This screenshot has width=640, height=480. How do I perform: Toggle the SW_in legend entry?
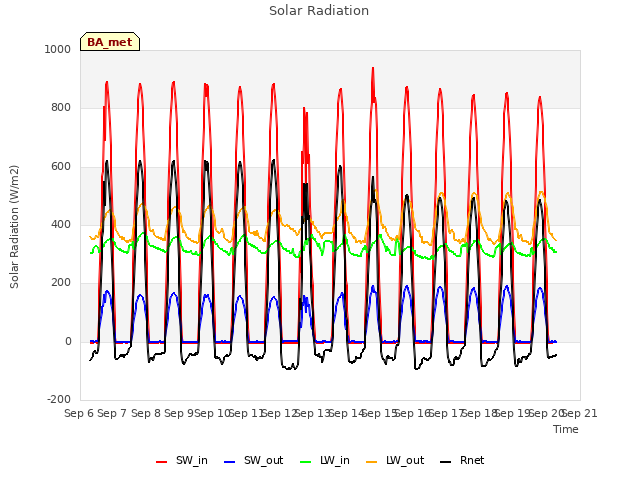(x=182, y=461)
